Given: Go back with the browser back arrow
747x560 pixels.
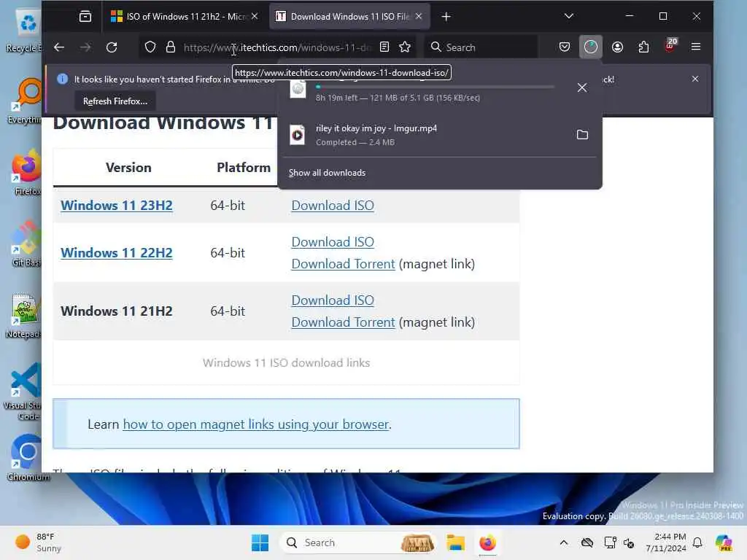Looking at the screenshot, I should point(59,47).
